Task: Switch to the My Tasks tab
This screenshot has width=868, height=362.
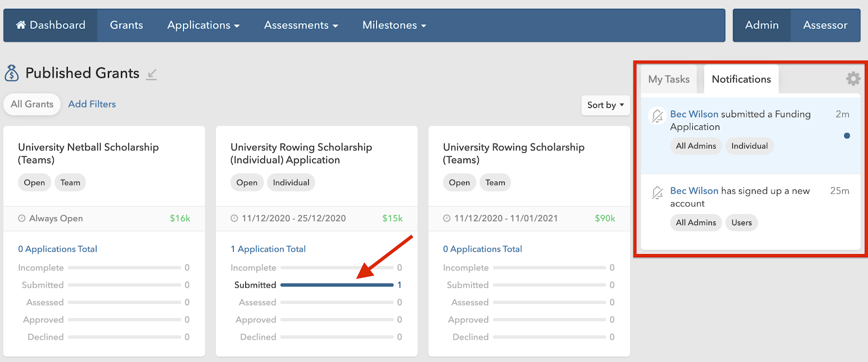Action: [668, 79]
